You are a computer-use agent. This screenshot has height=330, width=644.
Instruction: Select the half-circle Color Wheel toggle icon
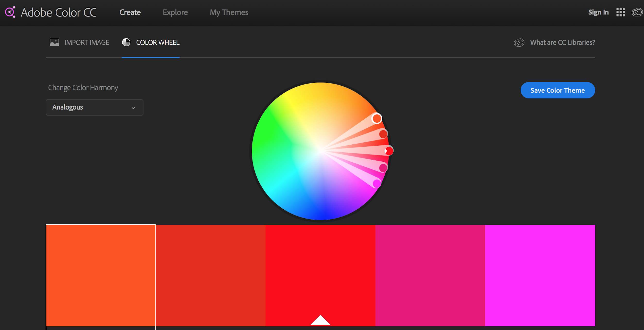click(126, 42)
